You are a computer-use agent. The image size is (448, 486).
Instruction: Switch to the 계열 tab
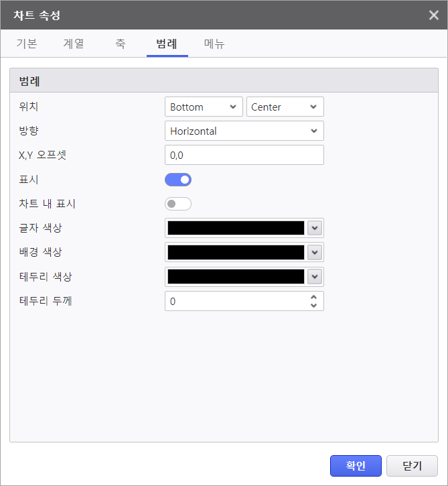(74, 44)
